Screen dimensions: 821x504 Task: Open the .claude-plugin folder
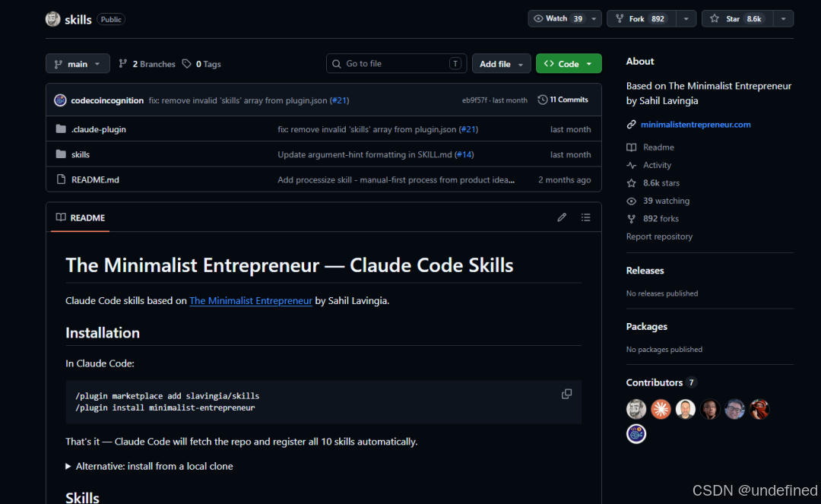tap(99, 129)
